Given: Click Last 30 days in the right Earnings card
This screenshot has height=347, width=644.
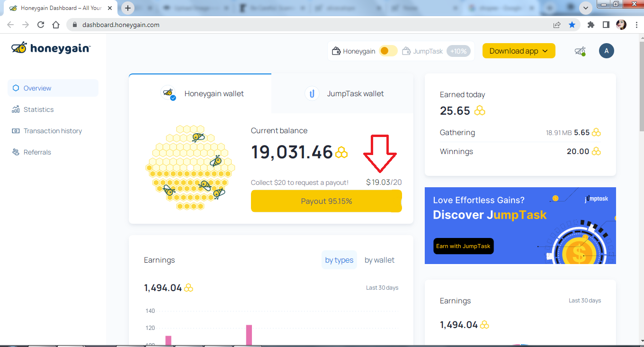Looking at the screenshot, I should pyautogui.click(x=585, y=301).
